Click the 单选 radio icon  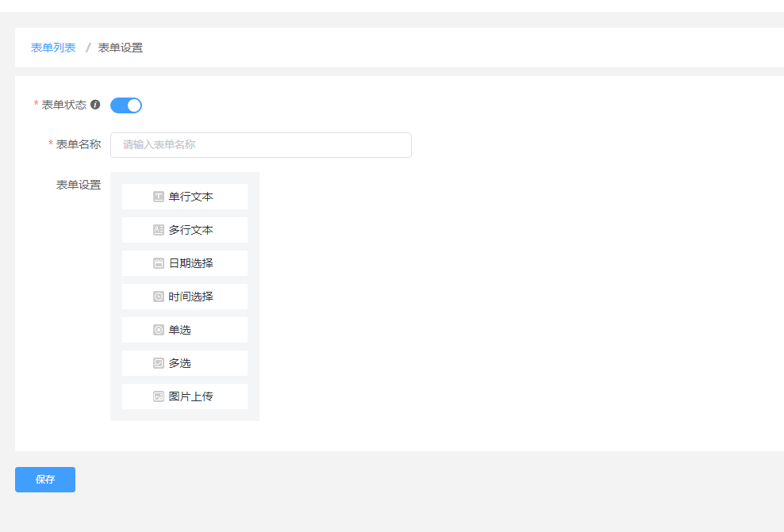159,330
